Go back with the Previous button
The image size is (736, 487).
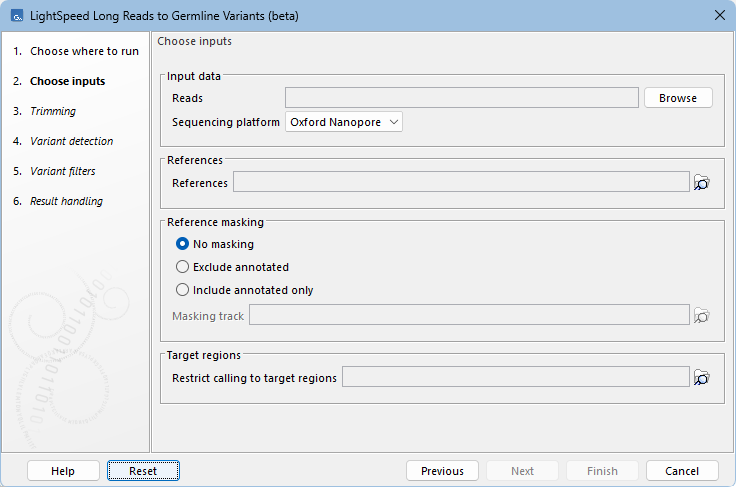tap(443, 471)
